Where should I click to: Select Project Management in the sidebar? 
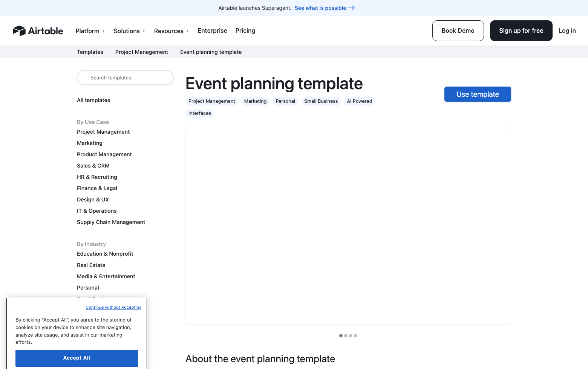103,132
